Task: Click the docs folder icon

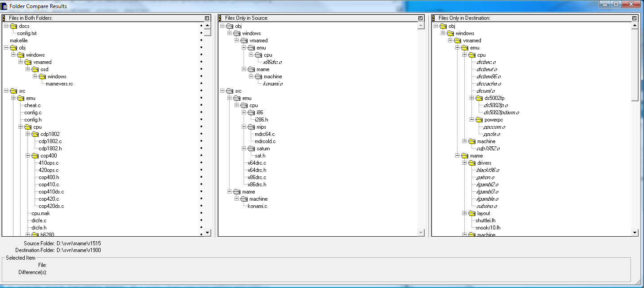Action: click(13, 26)
